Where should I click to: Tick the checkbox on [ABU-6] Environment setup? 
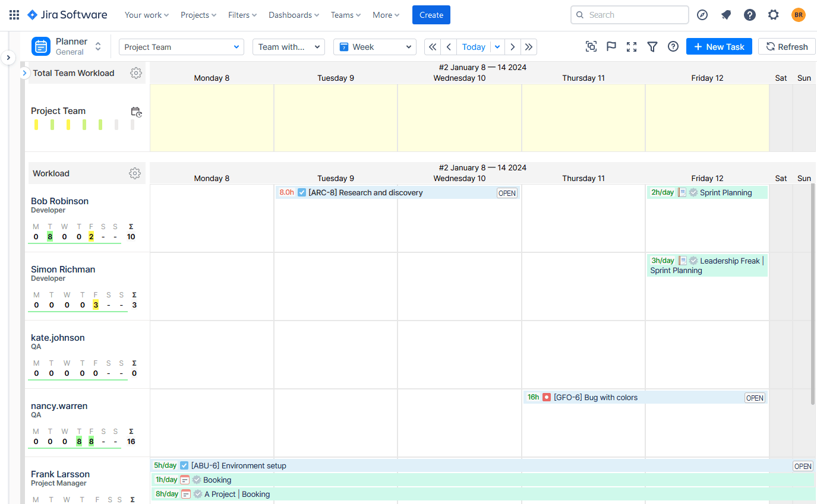[184, 465]
